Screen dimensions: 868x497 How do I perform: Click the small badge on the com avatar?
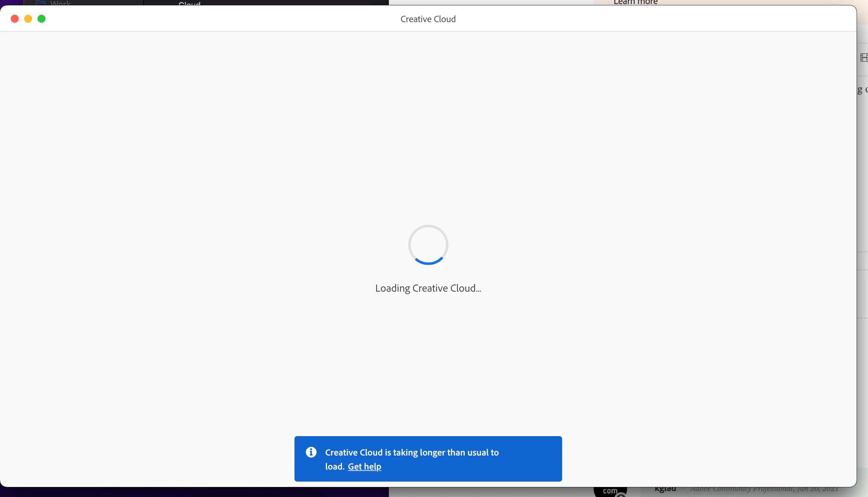point(620,495)
